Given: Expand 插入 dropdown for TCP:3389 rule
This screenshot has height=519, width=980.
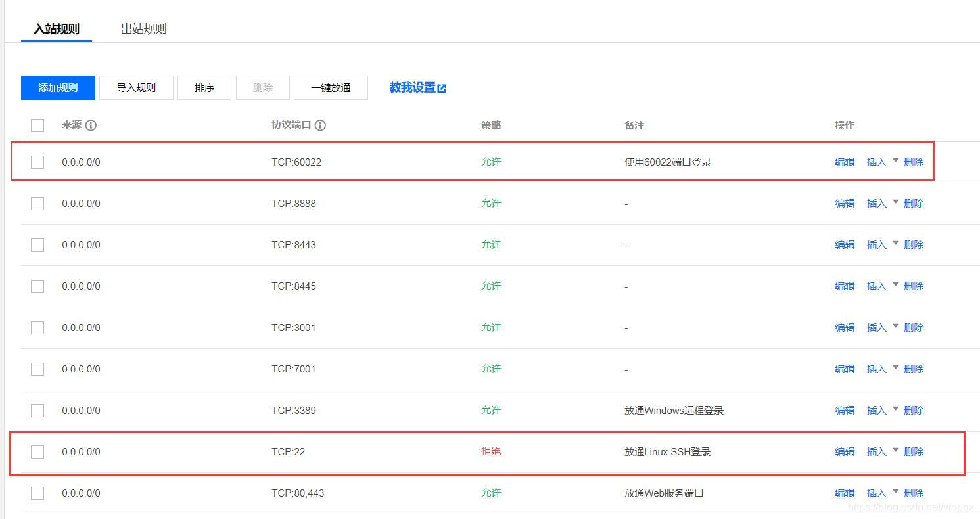Looking at the screenshot, I should click(895, 409).
